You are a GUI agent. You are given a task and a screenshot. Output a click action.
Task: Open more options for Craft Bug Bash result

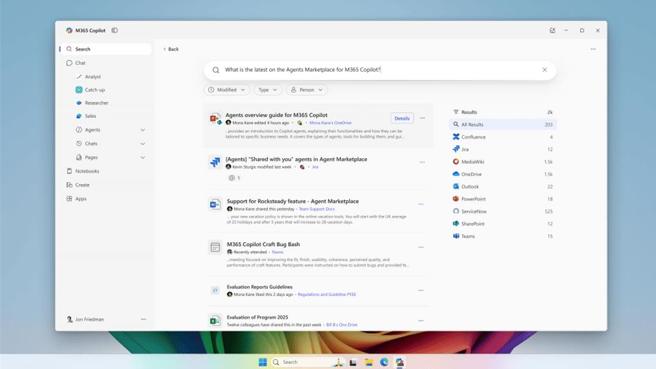click(x=421, y=247)
